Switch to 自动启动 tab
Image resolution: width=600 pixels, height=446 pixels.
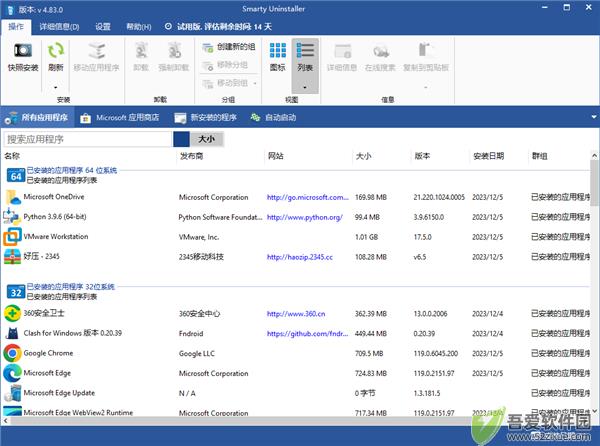click(273, 117)
